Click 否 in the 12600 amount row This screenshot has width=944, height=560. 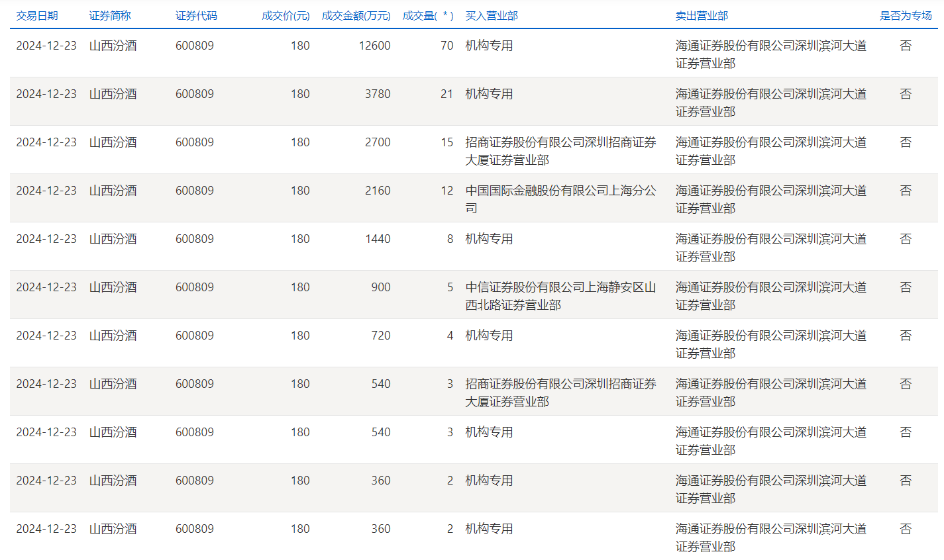pyautogui.click(x=906, y=46)
